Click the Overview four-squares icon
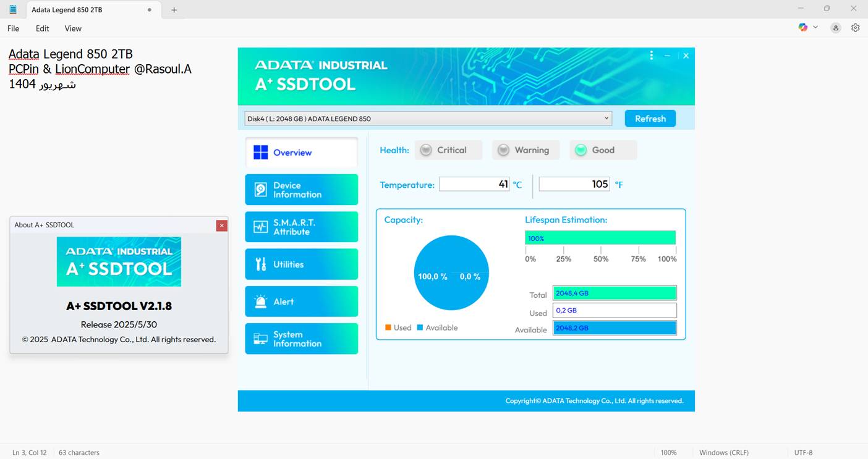This screenshot has width=868, height=459. click(261, 153)
